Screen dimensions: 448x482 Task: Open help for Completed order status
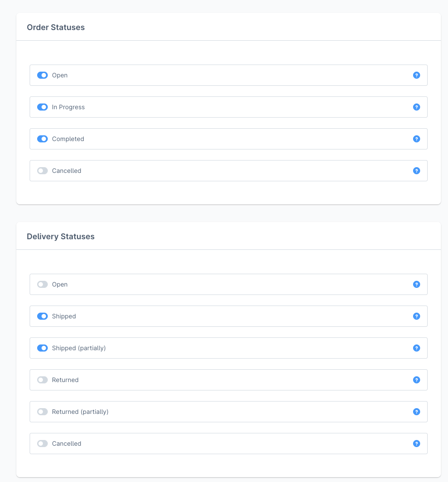tap(416, 139)
